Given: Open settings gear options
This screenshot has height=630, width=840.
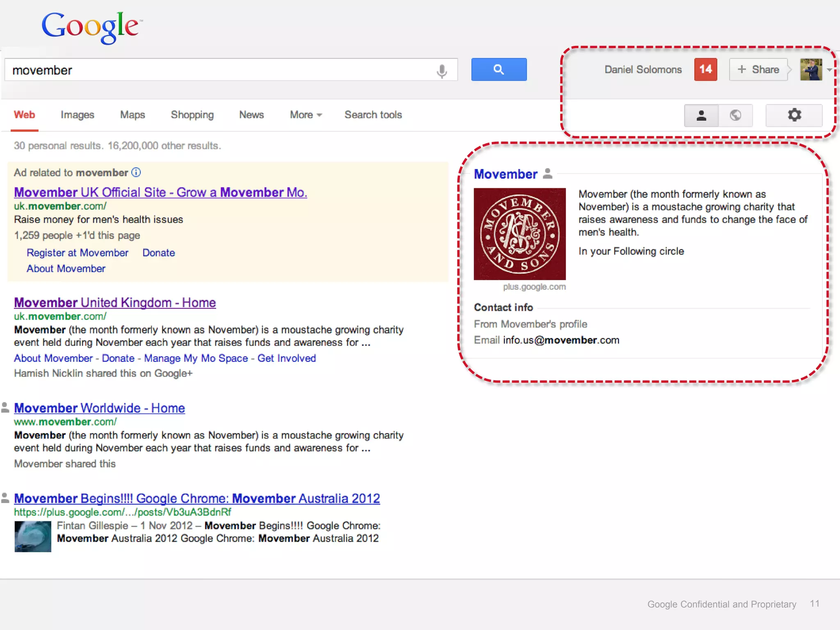Looking at the screenshot, I should (x=794, y=115).
